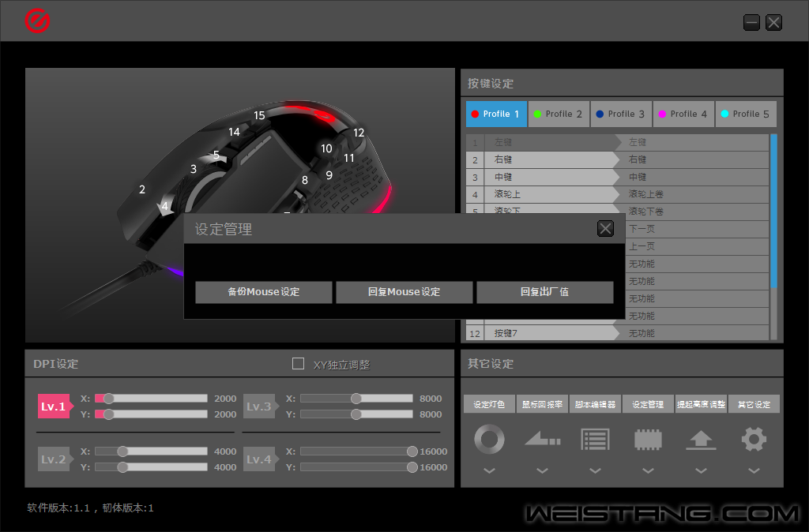809x532 pixels.
Task: Click the 下一页 function cell
Action: [x=697, y=229]
